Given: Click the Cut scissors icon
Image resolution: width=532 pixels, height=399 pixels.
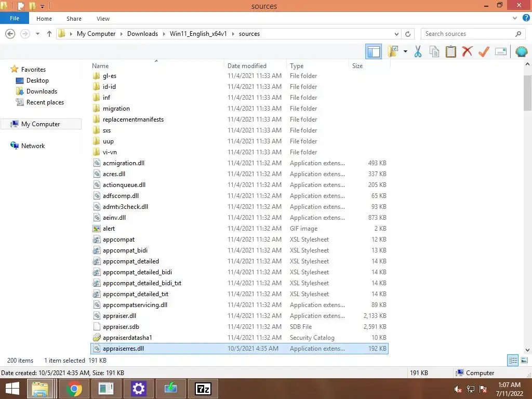Looking at the screenshot, I should (418, 52).
